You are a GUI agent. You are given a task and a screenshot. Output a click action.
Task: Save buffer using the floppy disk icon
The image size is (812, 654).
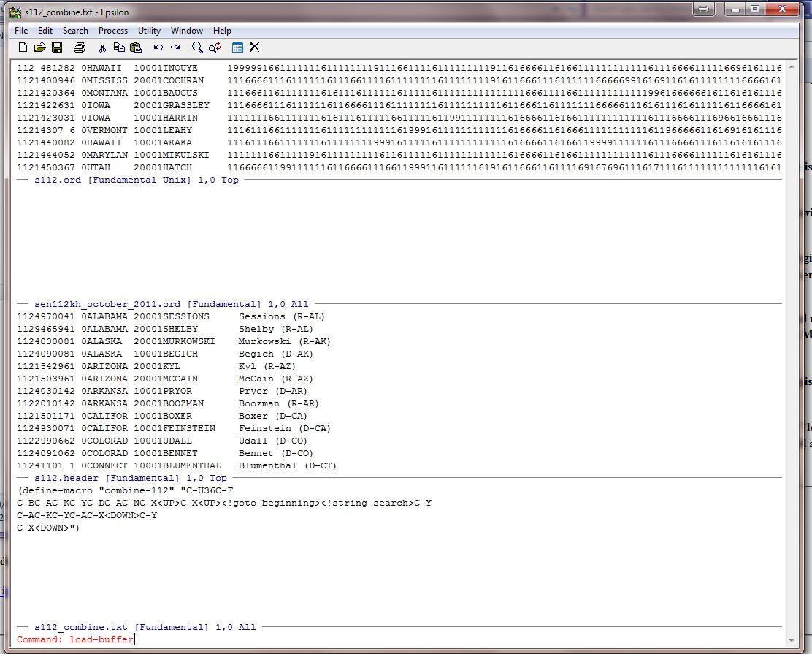(x=57, y=47)
